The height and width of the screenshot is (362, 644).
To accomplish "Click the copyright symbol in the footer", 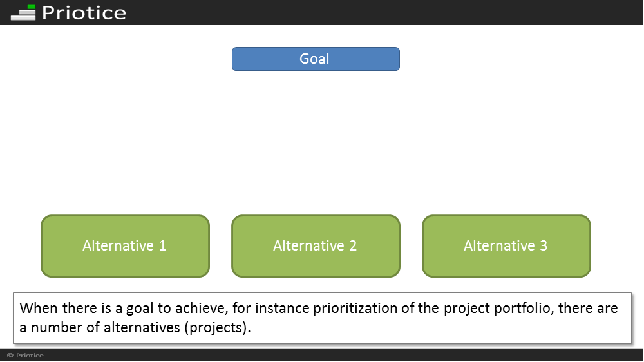I will (10, 356).
